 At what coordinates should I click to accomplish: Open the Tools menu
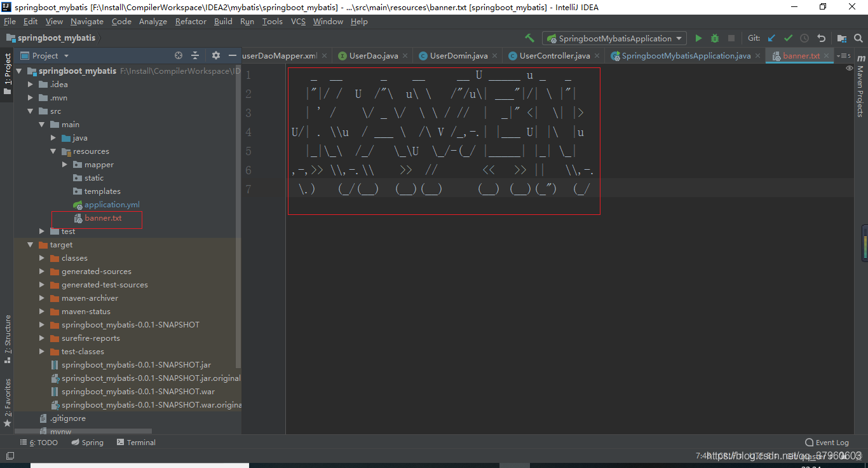click(x=272, y=22)
